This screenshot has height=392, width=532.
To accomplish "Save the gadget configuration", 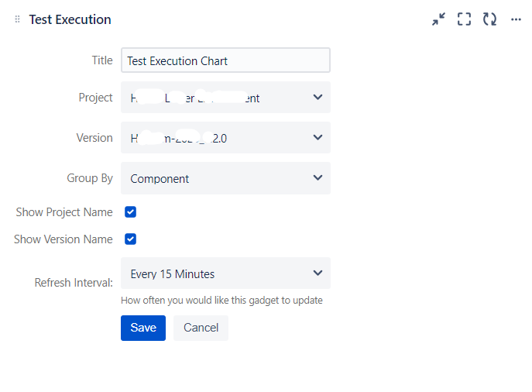I will tap(143, 328).
